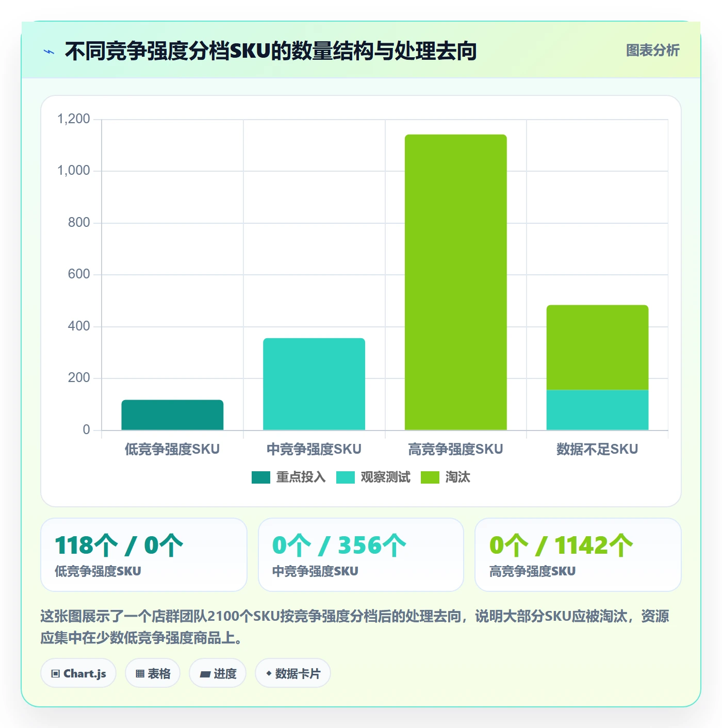Click the 118个 / 0个 stat value
Viewport: 722px width, 728px height.
coord(119,545)
